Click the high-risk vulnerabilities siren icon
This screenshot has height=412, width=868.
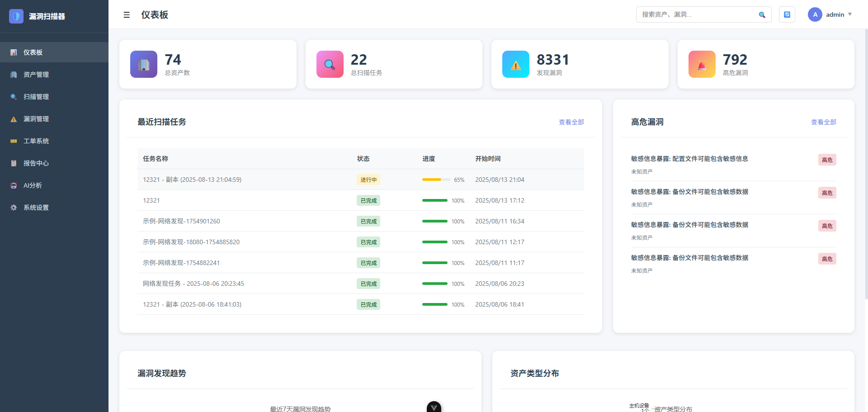702,64
